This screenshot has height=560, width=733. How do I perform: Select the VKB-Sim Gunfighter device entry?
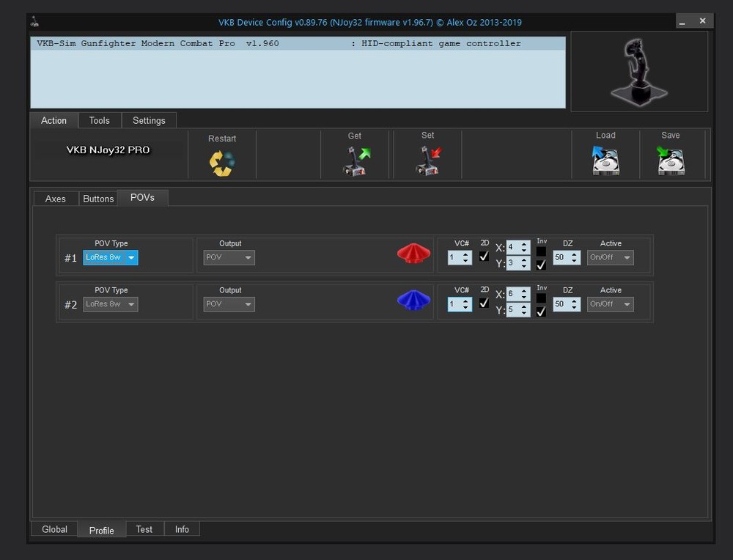298,43
